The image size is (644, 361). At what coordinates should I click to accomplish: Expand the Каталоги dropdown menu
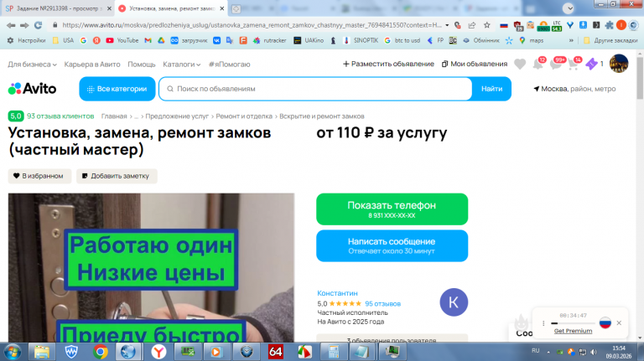(x=181, y=64)
